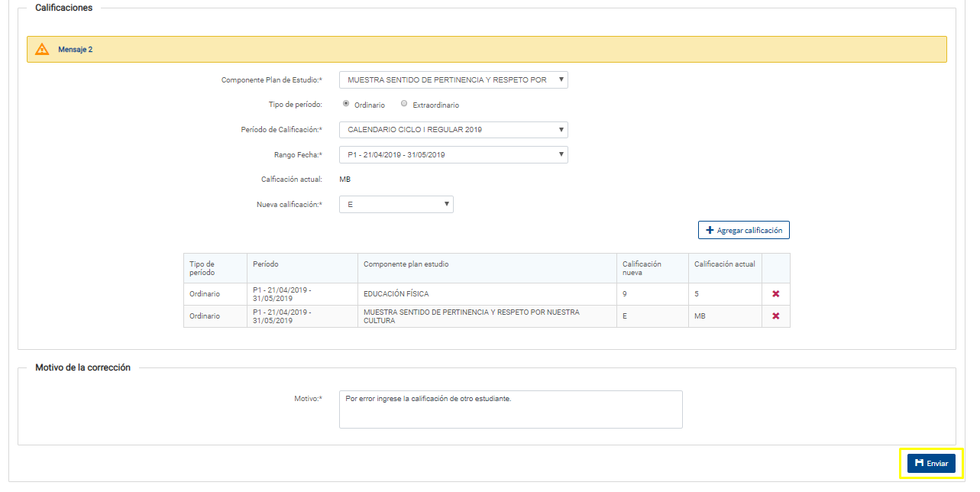Click the MB current grade value above table

click(x=344, y=180)
